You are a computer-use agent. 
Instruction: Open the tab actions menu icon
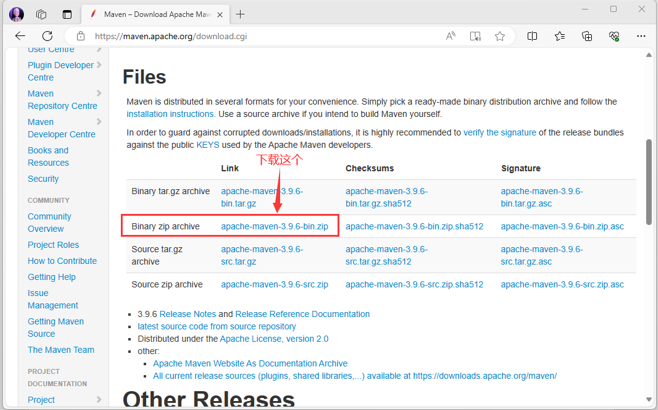tap(67, 14)
